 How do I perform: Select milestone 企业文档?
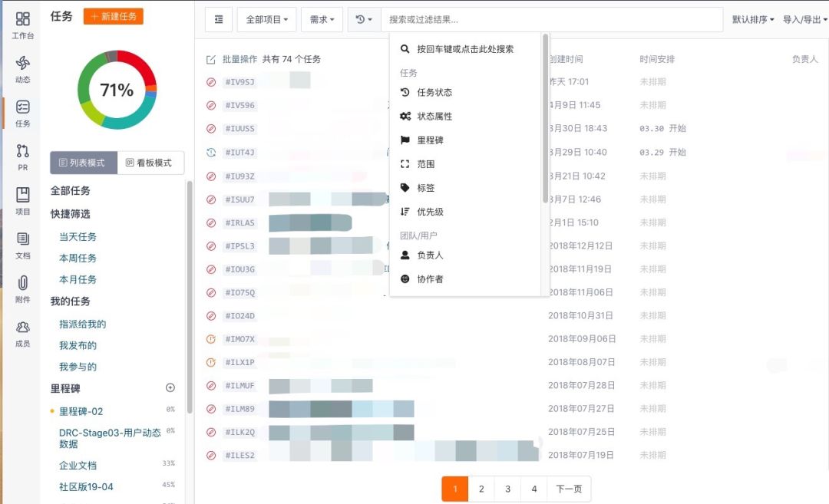(x=78, y=466)
